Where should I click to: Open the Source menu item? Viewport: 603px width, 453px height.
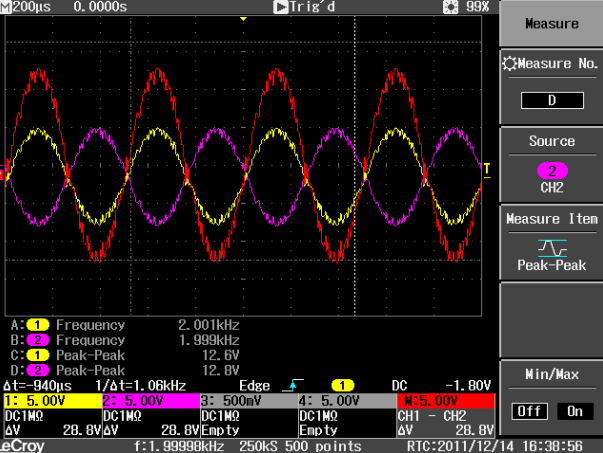(x=551, y=165)
